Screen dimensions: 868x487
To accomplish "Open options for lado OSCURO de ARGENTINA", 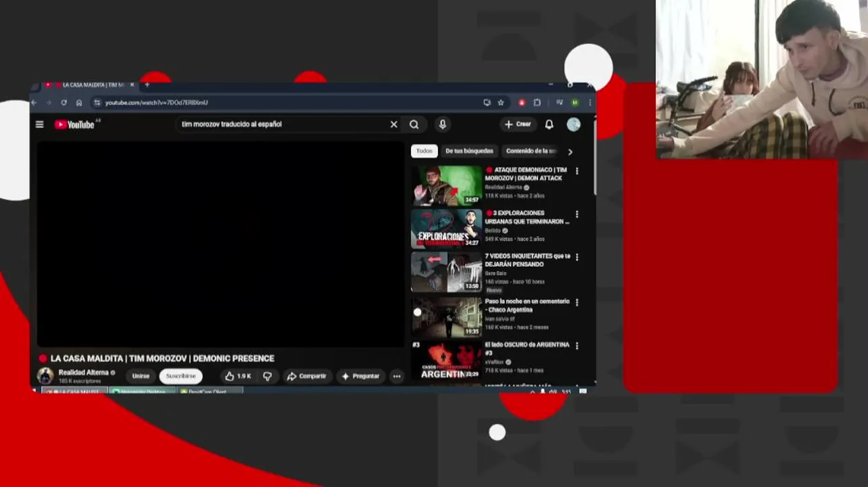I will (577, 346).
